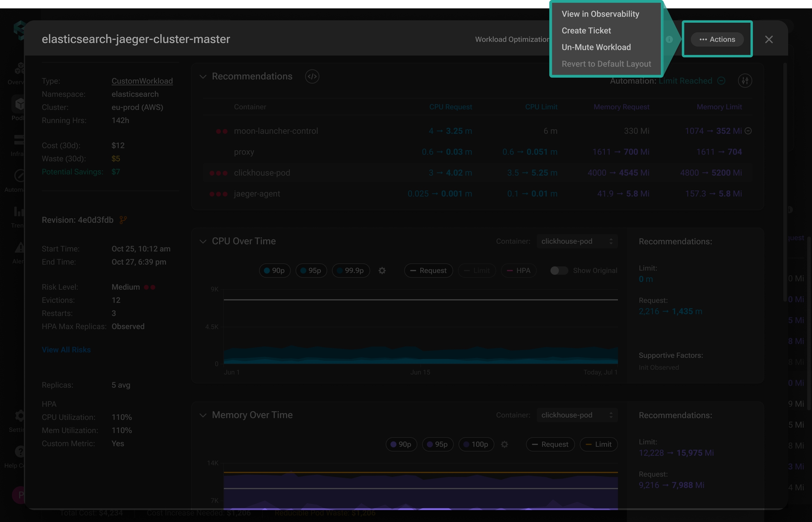This screenshot has width=812, height=522.
Task: Toggle the HPA line legend in CPU chart
Action: (518, 271)
